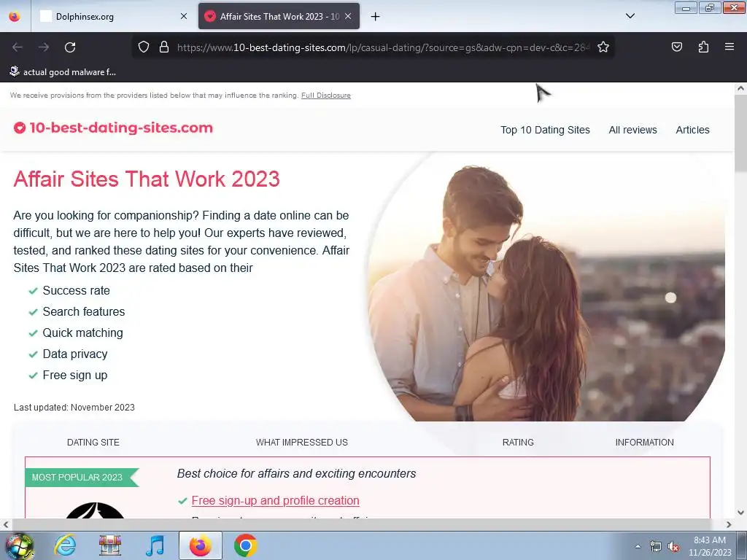This screenshot has width=747, height=560.
Task: Click the 'Last updated: November 2023' text
Action: click(x=74, y=408)
